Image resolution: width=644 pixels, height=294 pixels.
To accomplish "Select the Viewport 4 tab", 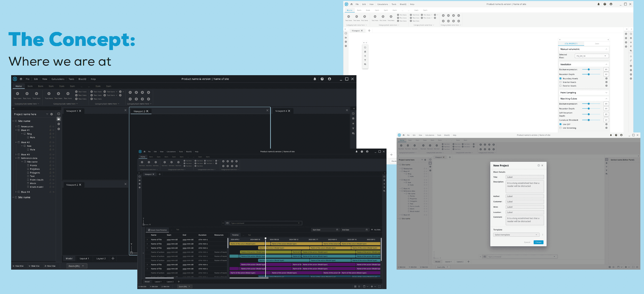I will [x=281, y=111].
